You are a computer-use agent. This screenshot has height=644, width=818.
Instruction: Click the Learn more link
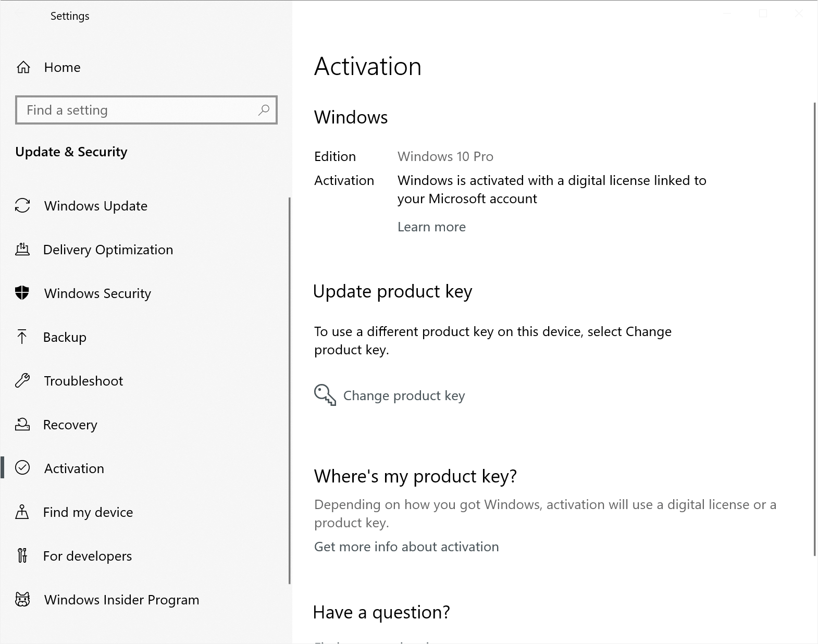(x=431, y=227)
